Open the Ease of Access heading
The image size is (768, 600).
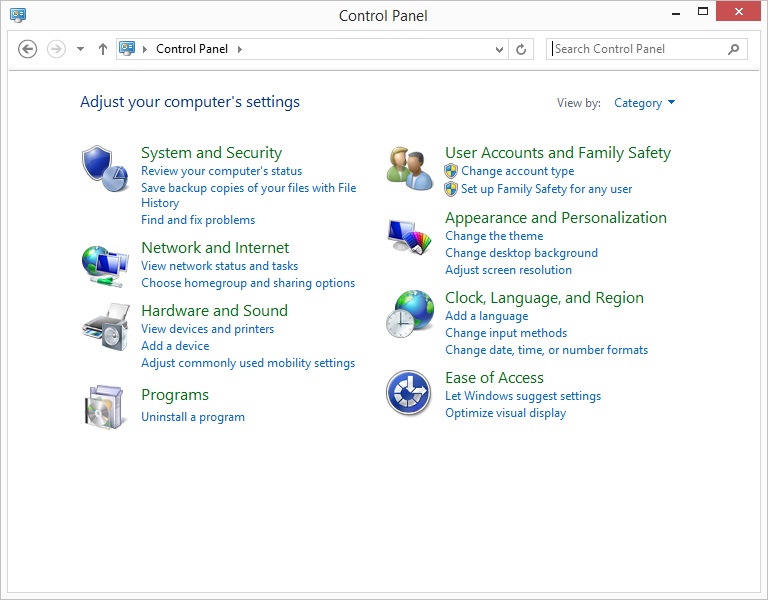coord(494,378)
